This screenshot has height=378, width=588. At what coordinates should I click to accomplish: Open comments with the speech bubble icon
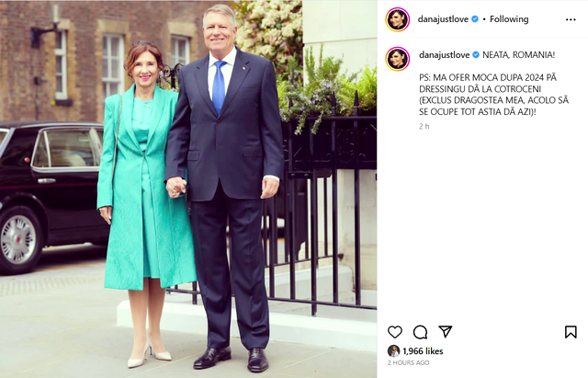pos(420,332)
